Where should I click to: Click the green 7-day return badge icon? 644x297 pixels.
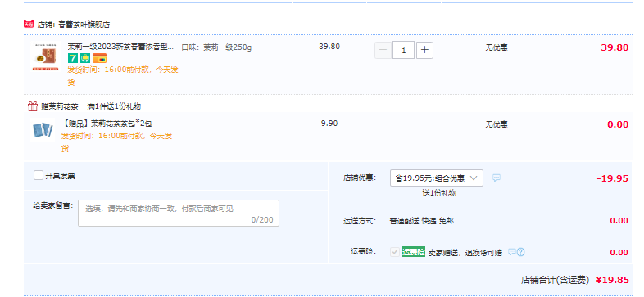coord(73,58)
